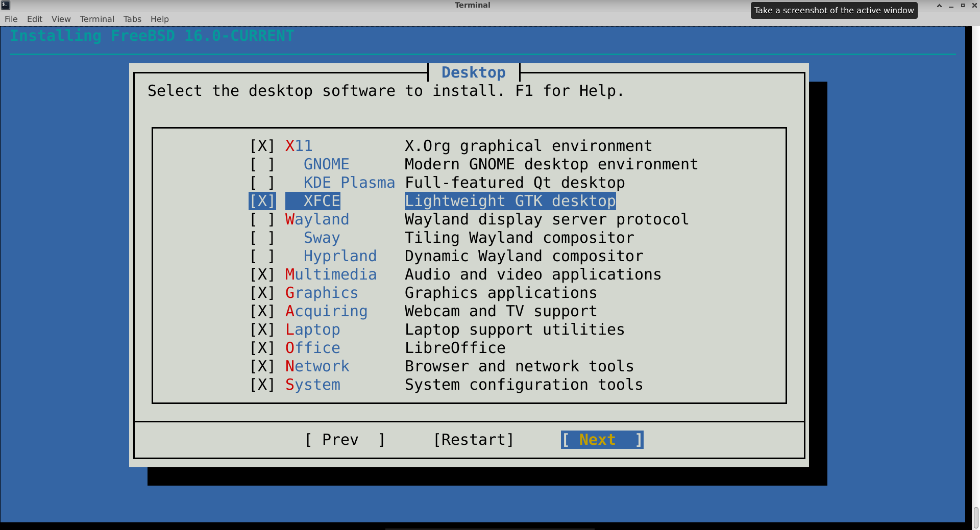Select the Acquiring entry label
Screen dimensions: 980x530
(326, 311)
